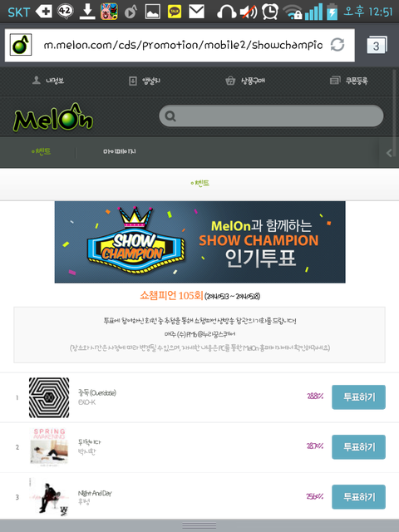
Task: Tap the Melon site favicon in address bar
Action: click(x=21, y=45)
